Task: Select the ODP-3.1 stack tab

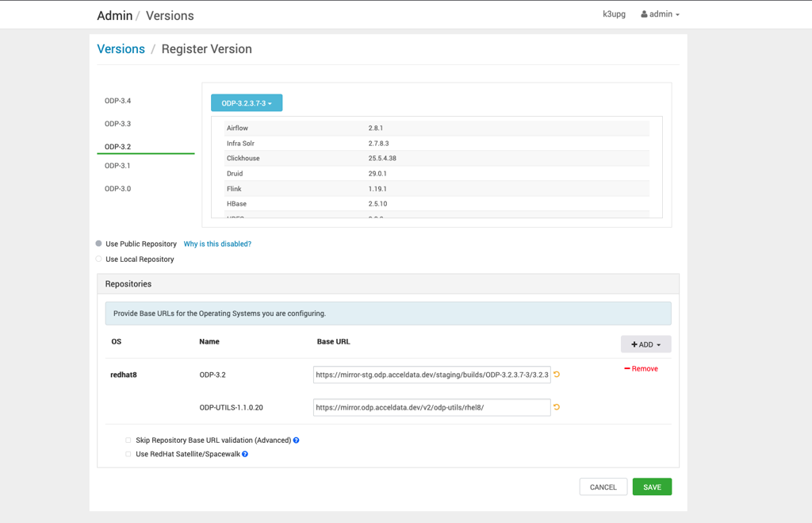Action: (117, 166)
